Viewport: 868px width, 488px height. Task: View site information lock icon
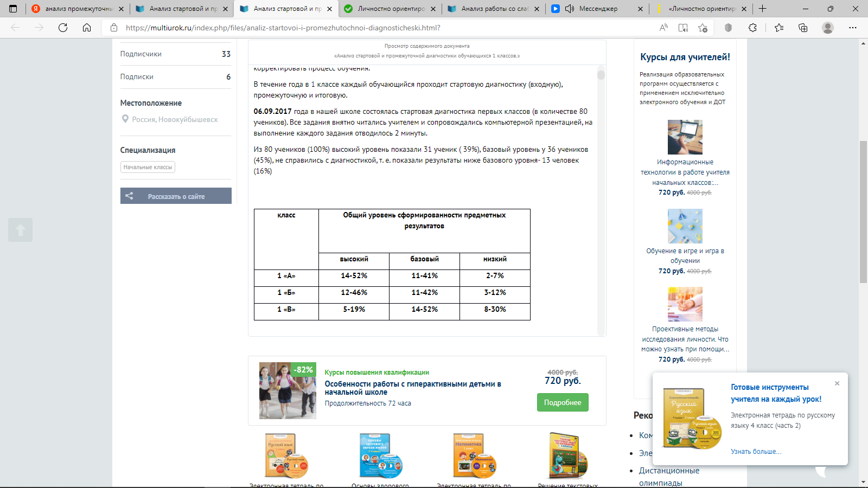(114, 28)
